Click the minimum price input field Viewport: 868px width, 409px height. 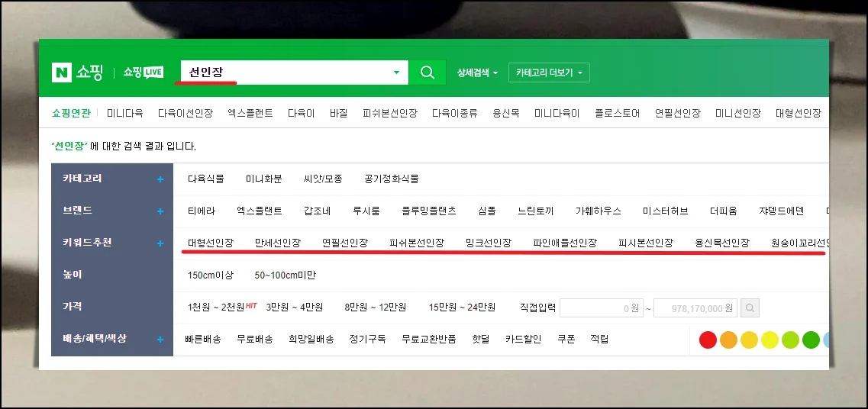coord(601,308)
